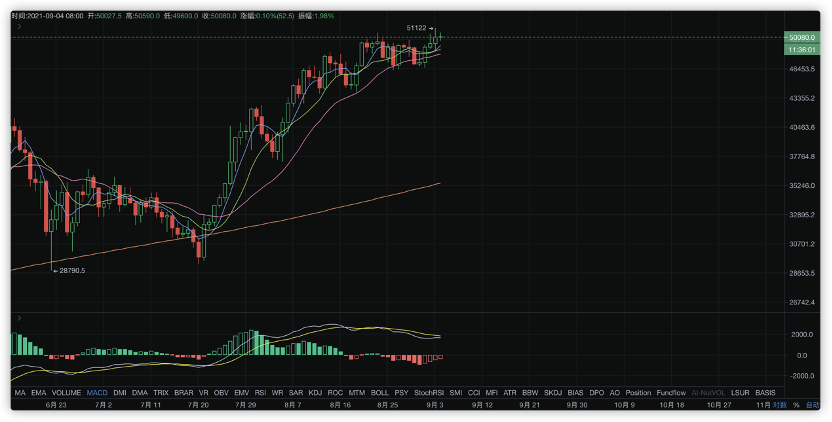Enable the VOLUME indicator
The image size is (832, 422).
coord(66,393)
